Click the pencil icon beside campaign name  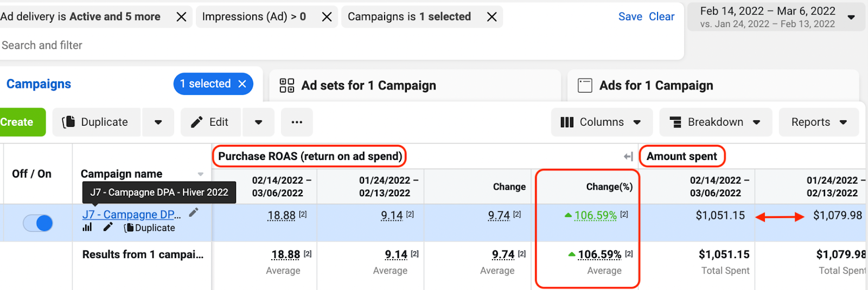click(x=194, y=212)
